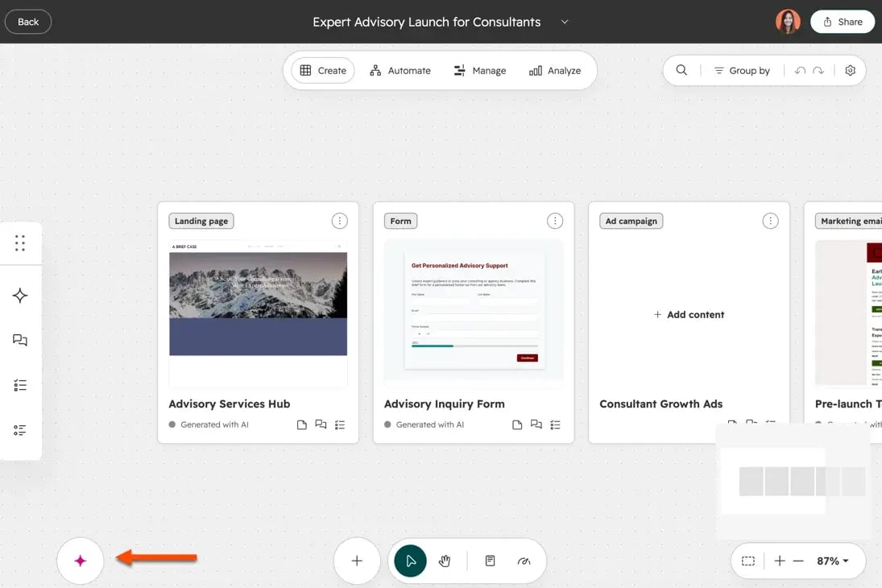Select the Advisory Services Hub title
The height and width of the screenshot is (588, 882).
tap(230, 404)
